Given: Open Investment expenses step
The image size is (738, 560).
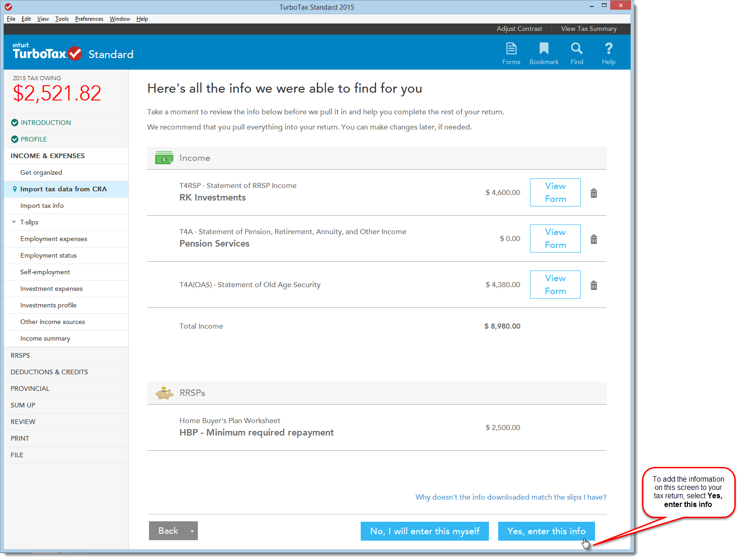Looking at the screenshot, I should [x=66, y=289].
